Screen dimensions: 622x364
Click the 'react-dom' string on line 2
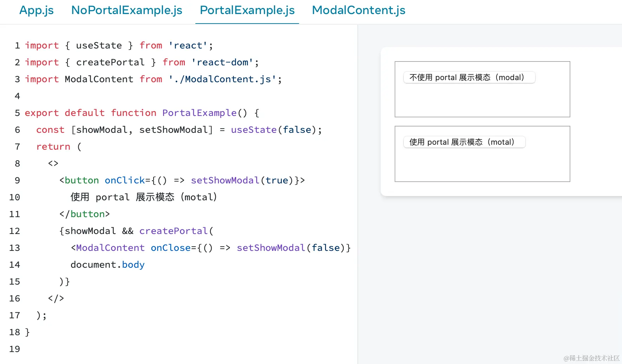[222, 62]
